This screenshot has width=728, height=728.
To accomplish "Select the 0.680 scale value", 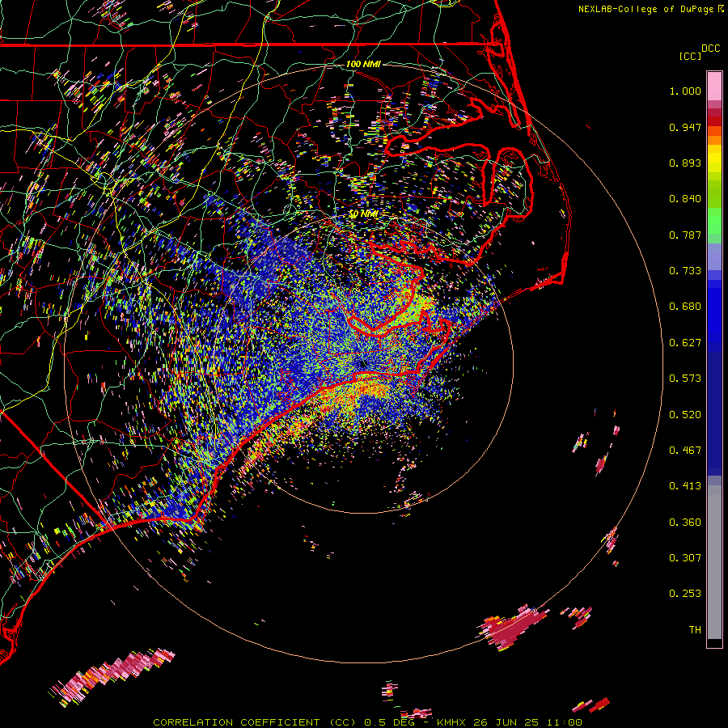I will (685, 307).
